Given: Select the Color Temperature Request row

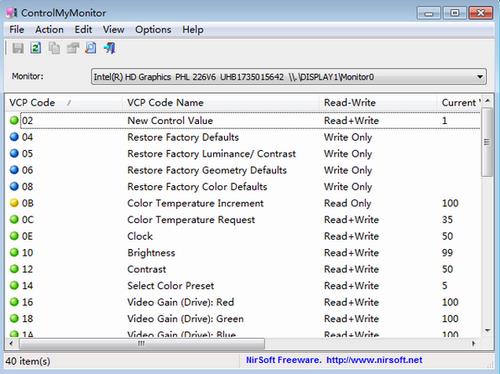Looking at the screenshot, I should pos(243,220).
